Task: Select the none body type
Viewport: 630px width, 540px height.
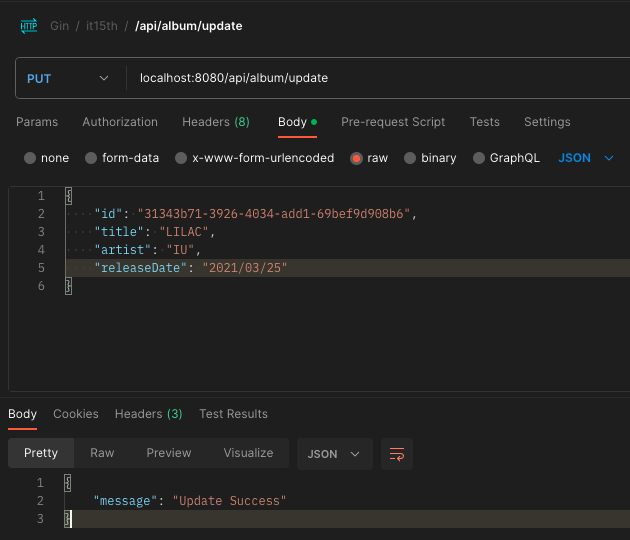Action: [x=30, y=158]
